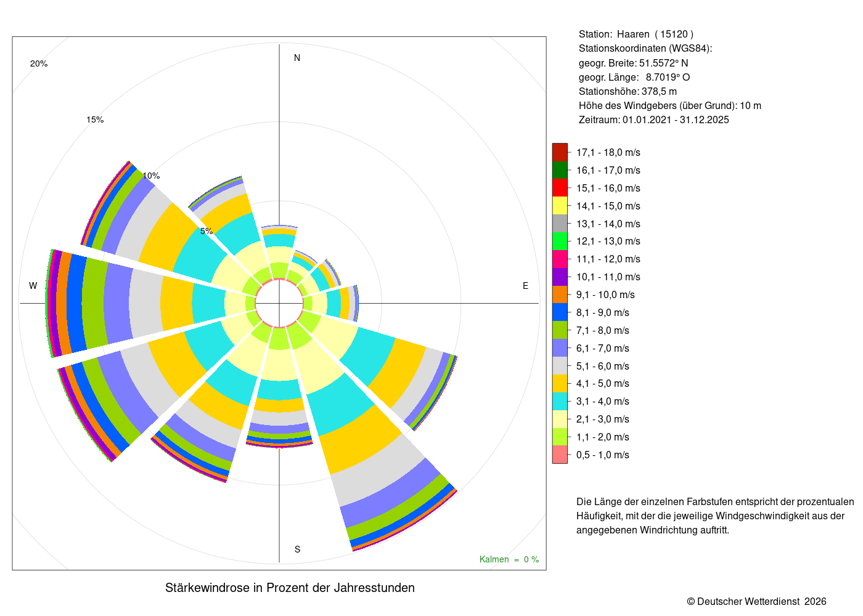This screenshot has height=616, width=863.
Task: Select the text '4,1 - 5,0 m/s'
Action: [603, 384]
